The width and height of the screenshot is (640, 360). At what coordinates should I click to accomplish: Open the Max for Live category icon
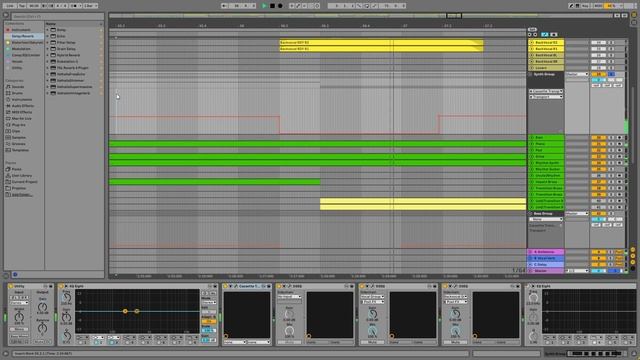pyautogui.click(x=8, y=118)
